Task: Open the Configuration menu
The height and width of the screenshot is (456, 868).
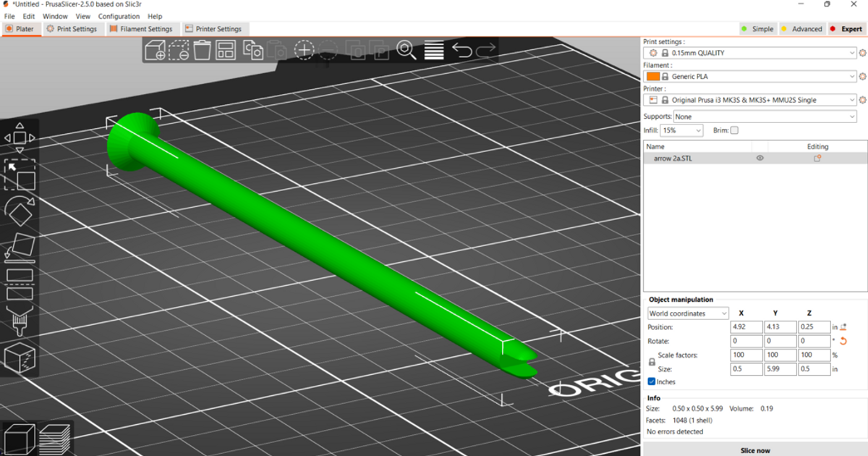Action: pos(119,16)
